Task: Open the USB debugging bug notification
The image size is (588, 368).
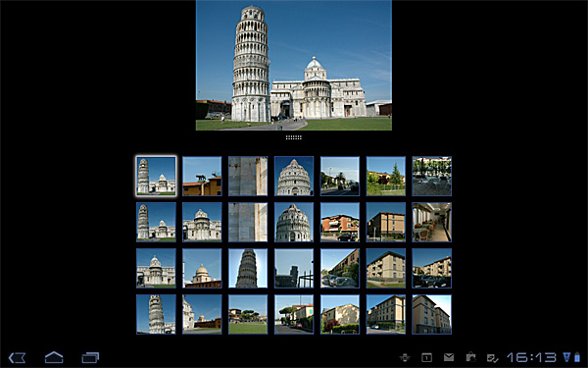Action: (405, 357)
